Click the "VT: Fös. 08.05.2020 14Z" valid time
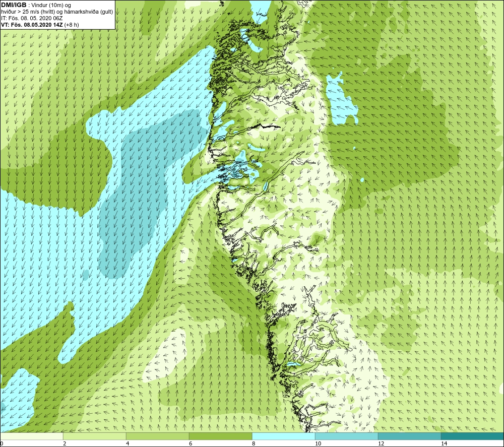The width and height of the screenshot is (504, 447). click(32, 24)
